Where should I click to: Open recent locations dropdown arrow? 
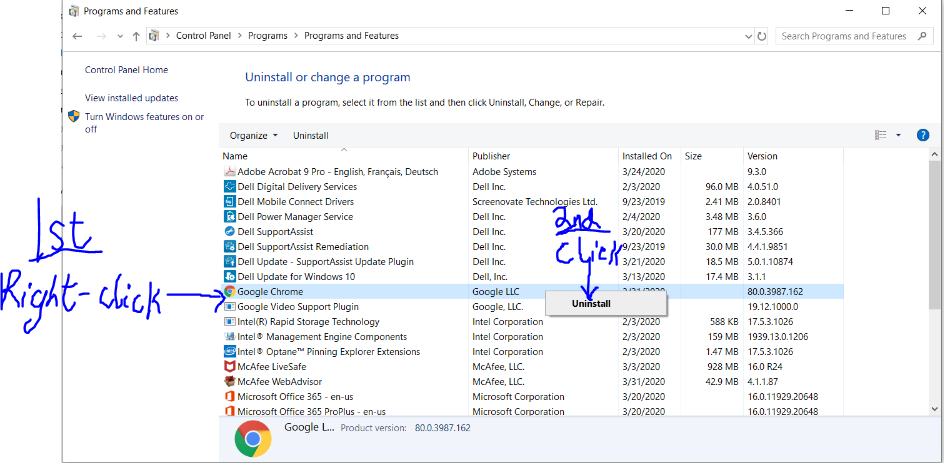[x=120, y=36]
